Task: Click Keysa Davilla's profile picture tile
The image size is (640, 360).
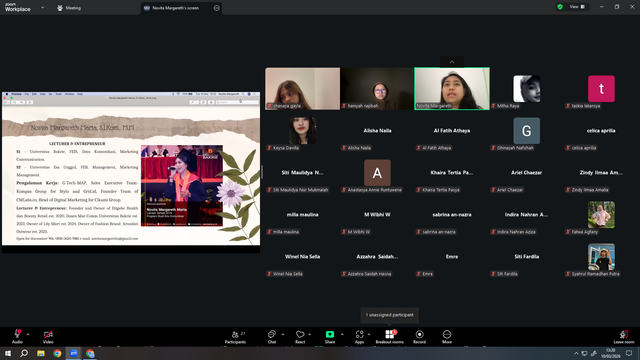Action: coord(302,131)
